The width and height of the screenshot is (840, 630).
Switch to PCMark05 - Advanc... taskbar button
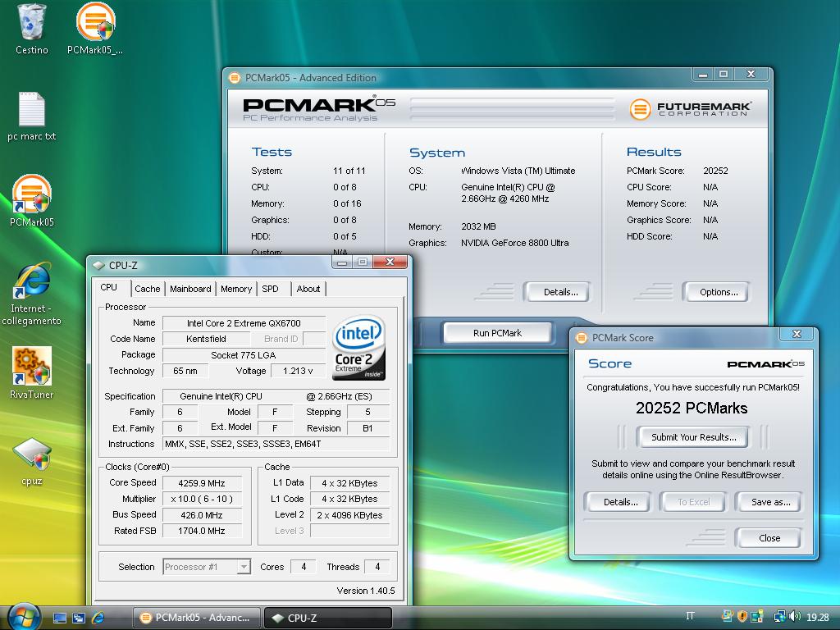tap(196, 618)
